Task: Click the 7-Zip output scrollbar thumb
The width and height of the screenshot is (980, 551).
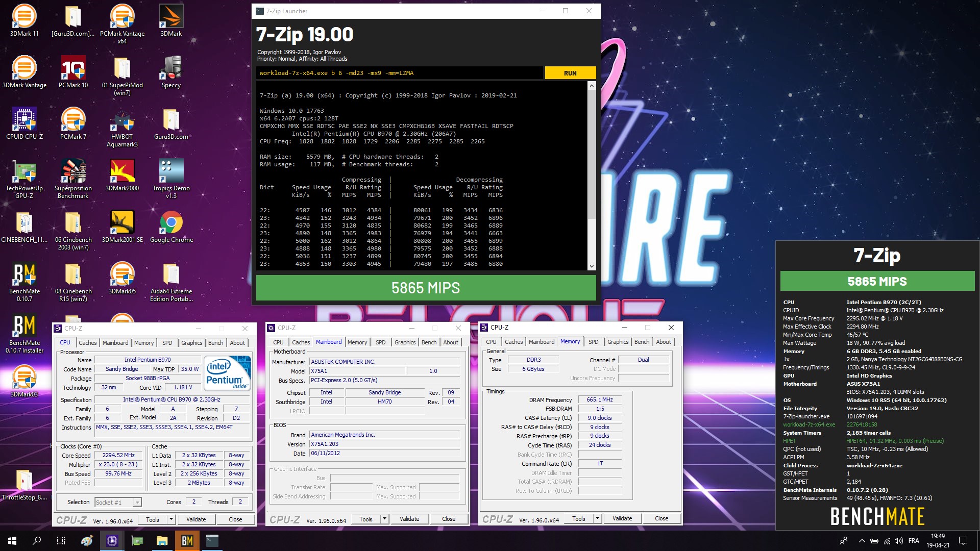Action: click(x=592, y=154)
